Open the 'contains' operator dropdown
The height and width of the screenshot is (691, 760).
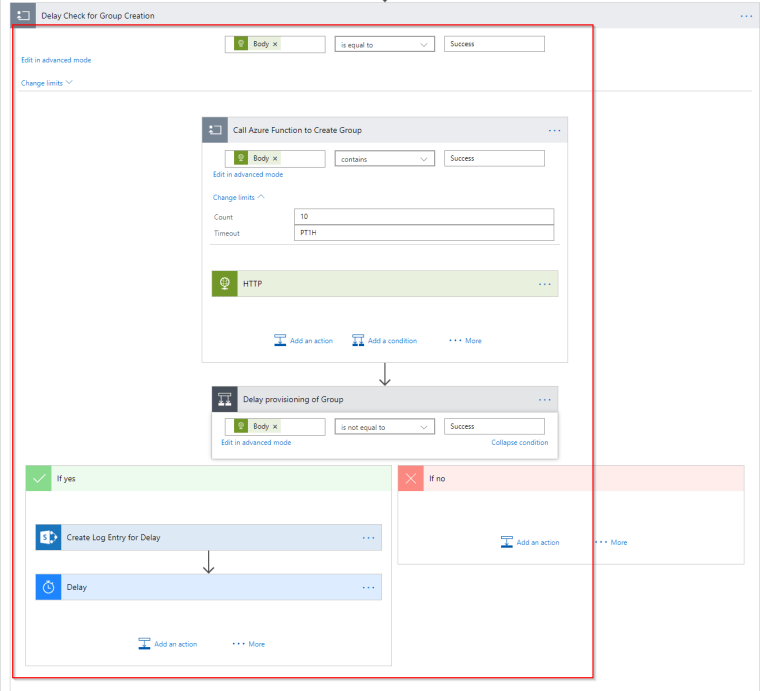click(385, 159)
